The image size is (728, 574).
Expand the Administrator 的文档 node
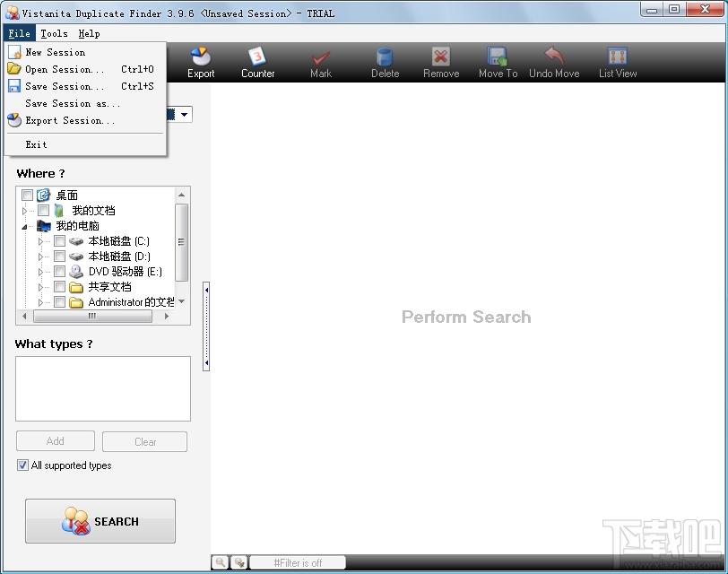40,303
